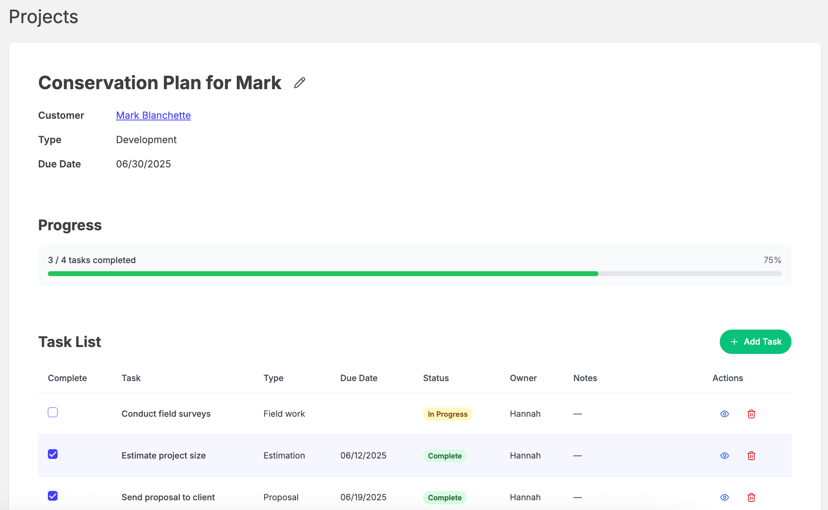
Task: Click the Projects page heading
Action: 43,17
